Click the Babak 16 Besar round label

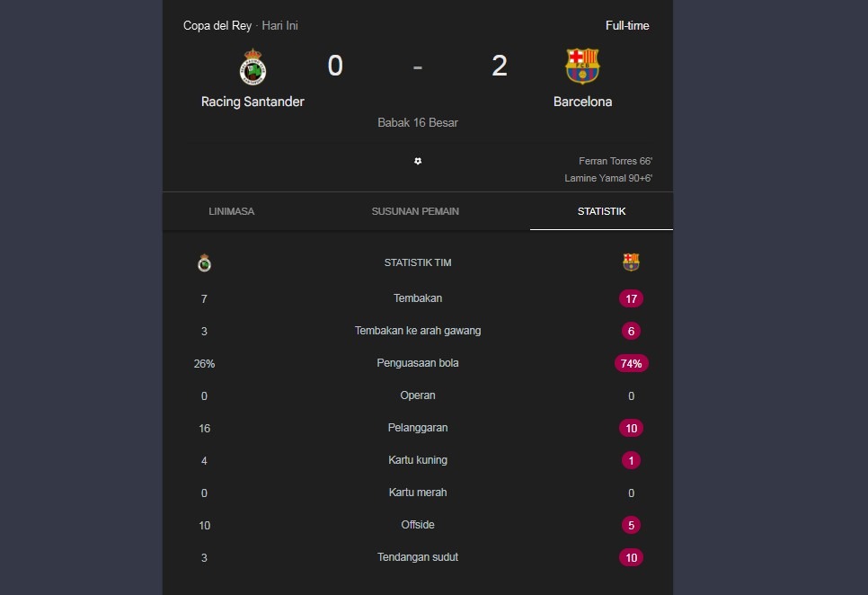(x=418, y=122)
